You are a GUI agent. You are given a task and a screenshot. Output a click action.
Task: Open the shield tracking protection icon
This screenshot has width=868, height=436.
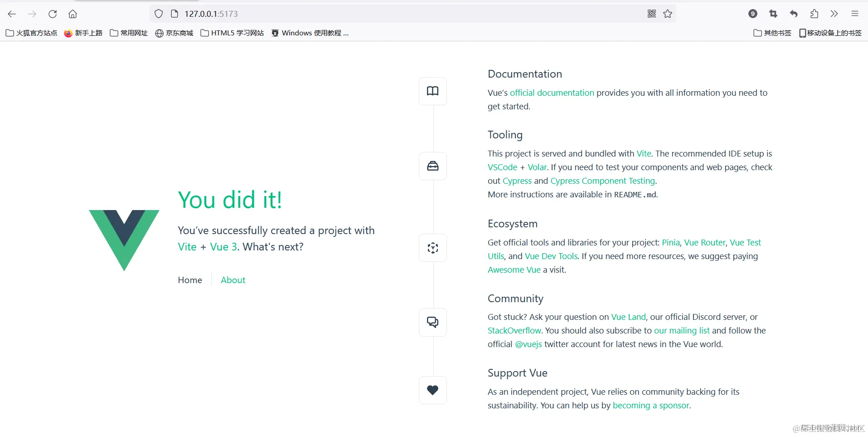159,14
